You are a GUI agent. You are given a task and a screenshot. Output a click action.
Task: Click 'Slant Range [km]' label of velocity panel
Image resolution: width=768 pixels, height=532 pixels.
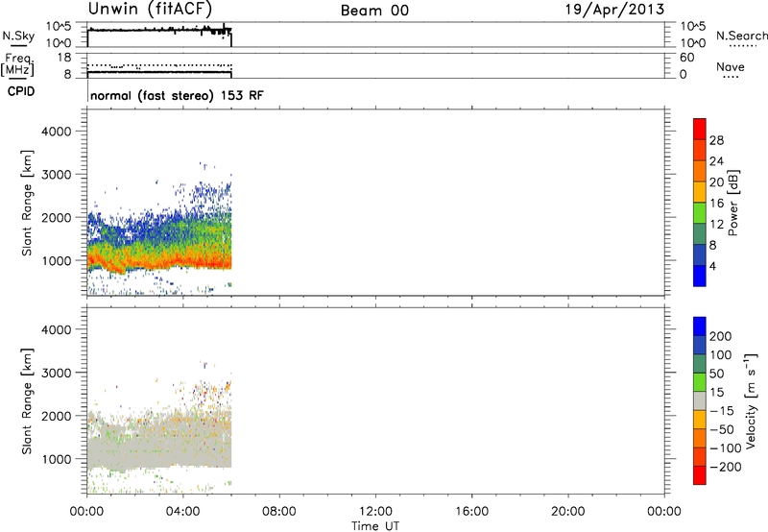[x=27, y=400]
